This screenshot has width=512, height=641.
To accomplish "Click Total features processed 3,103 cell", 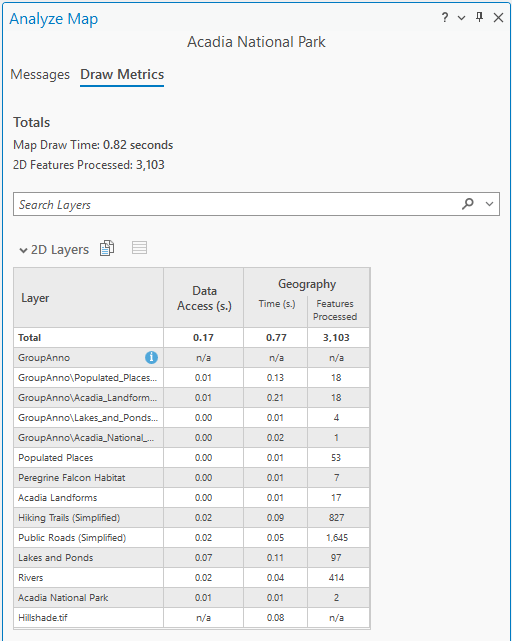I will pos(336,338).
